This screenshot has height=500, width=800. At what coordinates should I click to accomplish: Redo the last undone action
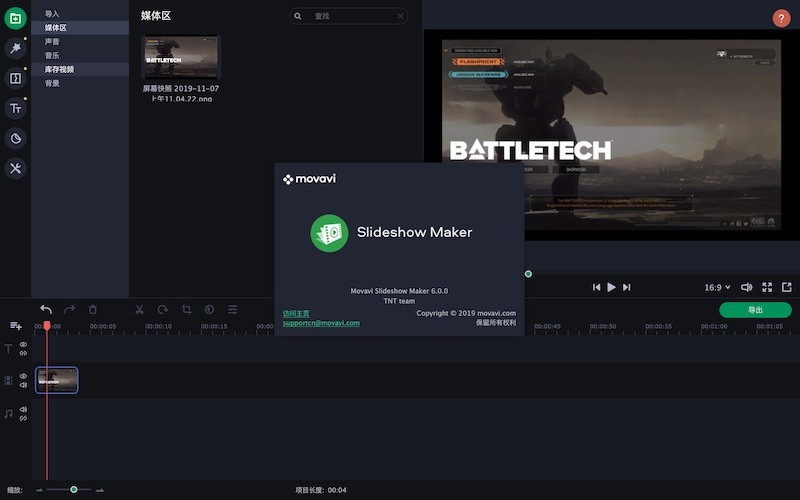[69, 309]
